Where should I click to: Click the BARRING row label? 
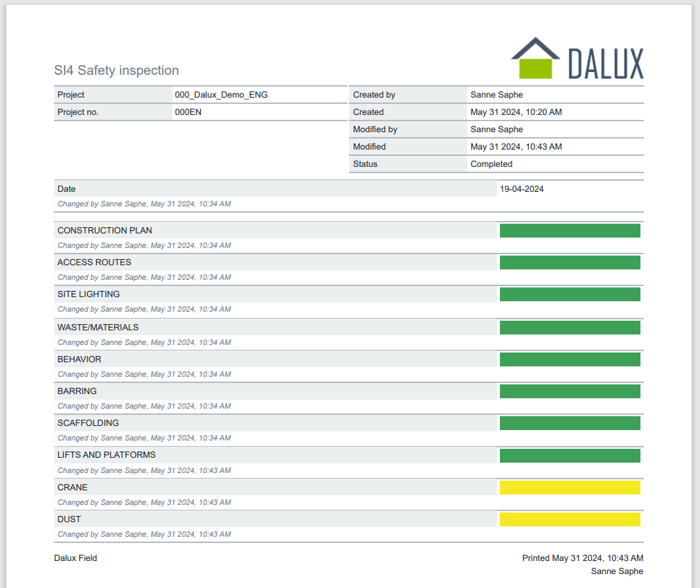[77, 391]
